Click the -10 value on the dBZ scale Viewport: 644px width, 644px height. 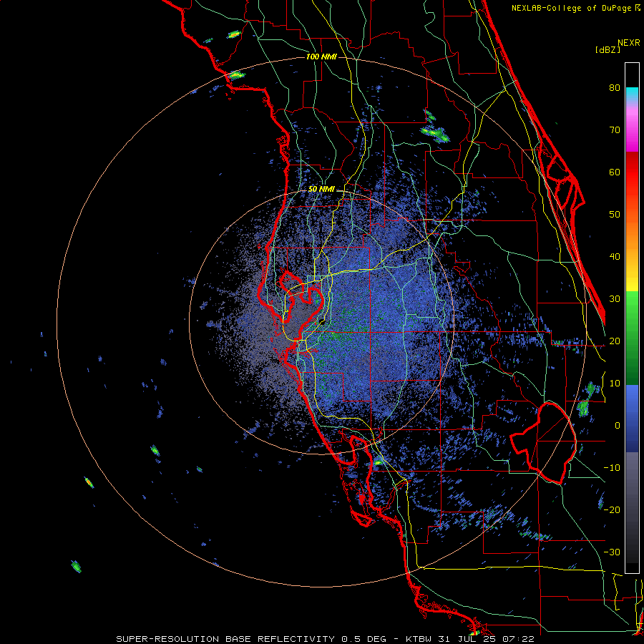point(612,468)
